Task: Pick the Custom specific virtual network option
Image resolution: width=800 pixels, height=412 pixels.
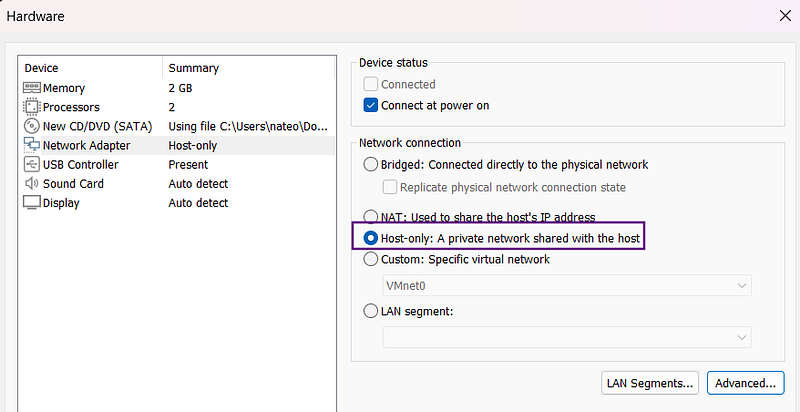Action: (371, 259)
